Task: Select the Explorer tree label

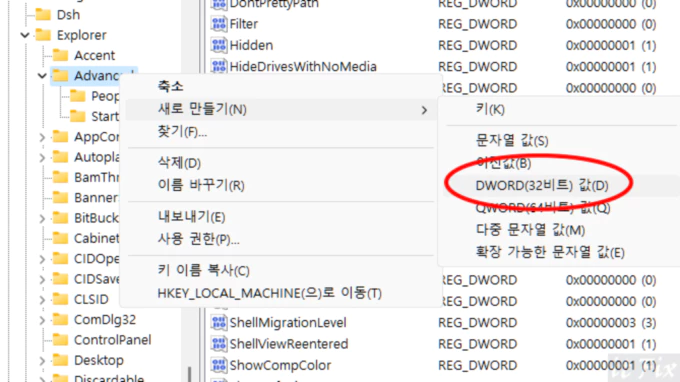Action: pos(82,35)
